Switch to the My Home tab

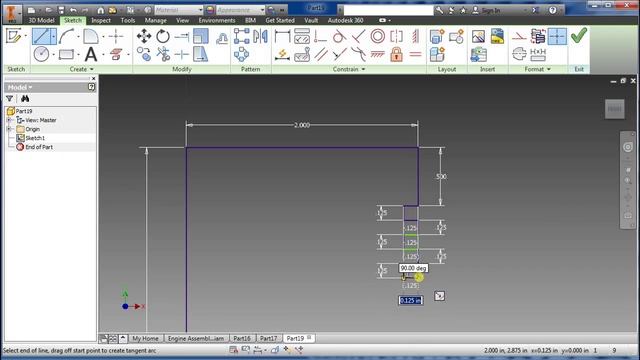[145, 338]
